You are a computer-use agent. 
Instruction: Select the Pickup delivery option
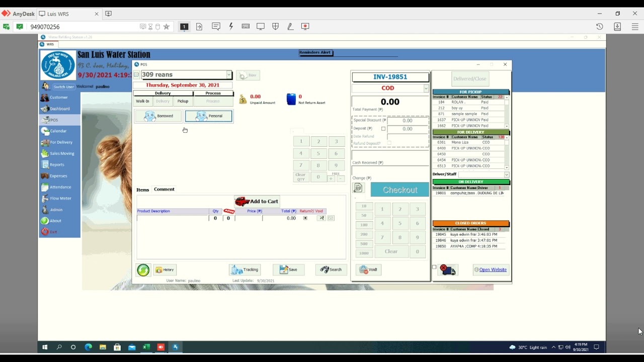[x=183, y=101]
